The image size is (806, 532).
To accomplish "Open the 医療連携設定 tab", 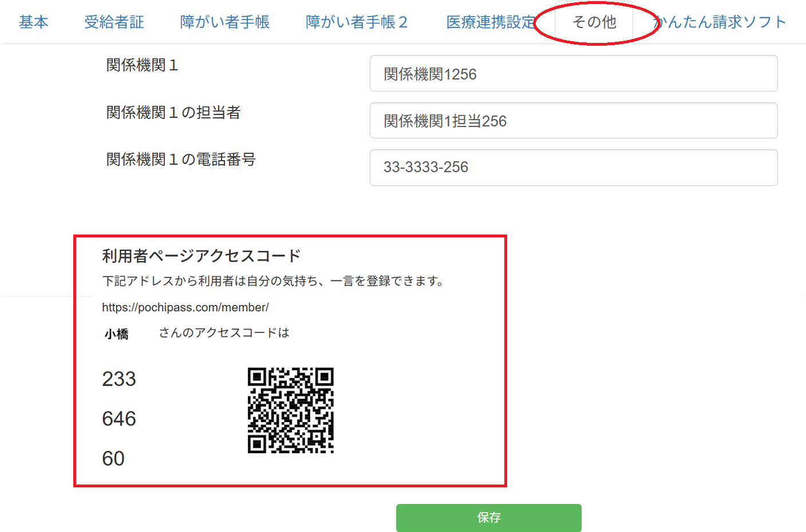I will pyautogui.click(x=491, y=22).
